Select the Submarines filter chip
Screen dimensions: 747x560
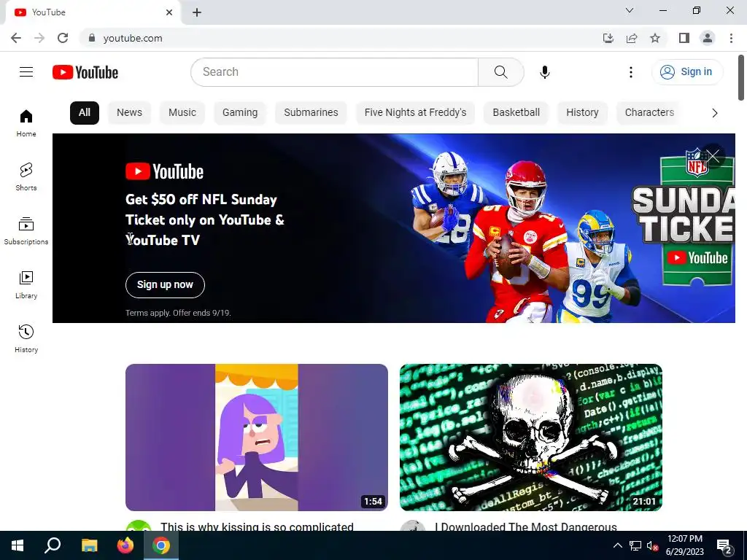[311, 113]
